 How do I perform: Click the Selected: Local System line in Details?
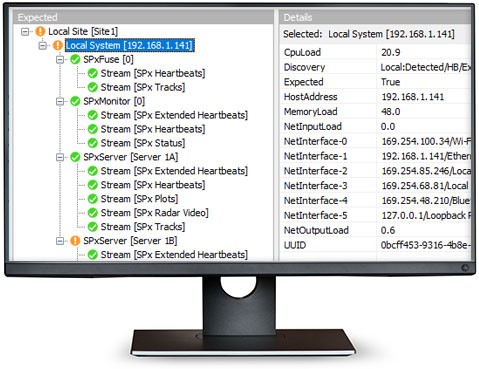369,34
